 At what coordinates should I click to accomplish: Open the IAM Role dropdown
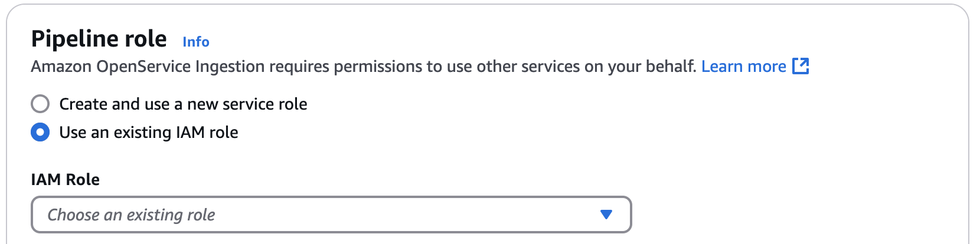(x=331, y=215)
